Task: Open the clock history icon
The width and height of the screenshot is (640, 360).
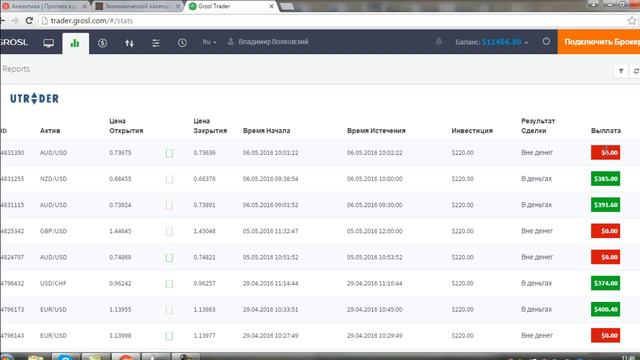Action: pos(182,42)
